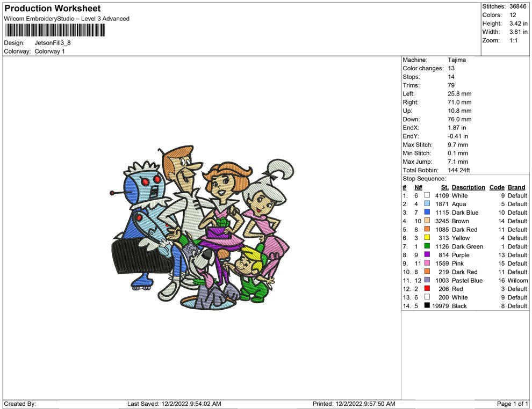Click the stitch count '3245' for Brown

442,221
